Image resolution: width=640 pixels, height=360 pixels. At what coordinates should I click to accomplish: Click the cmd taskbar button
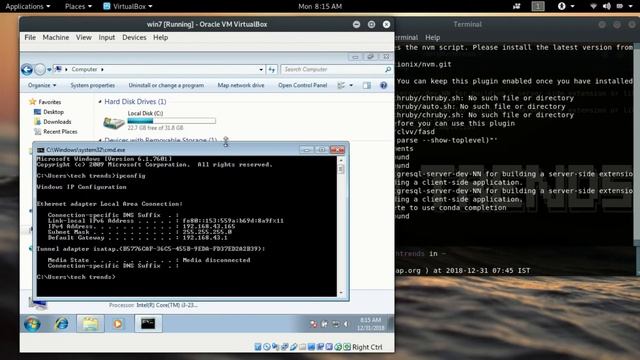[x=148, y=324]
